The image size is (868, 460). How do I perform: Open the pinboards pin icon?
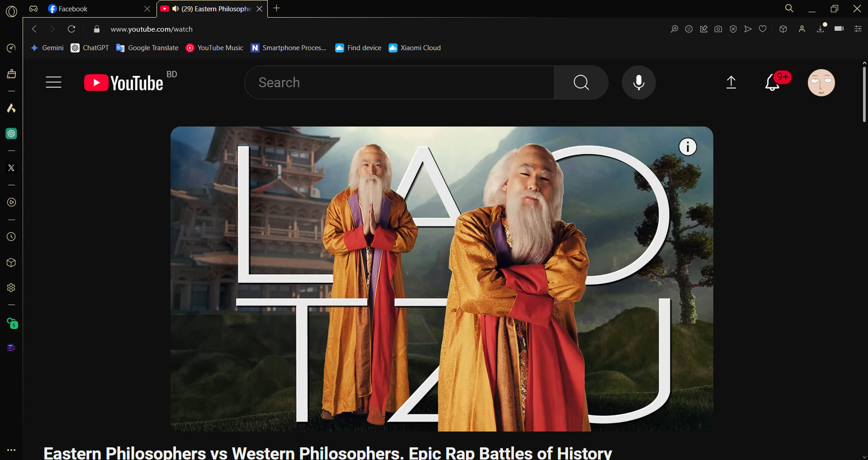[704, 29]
